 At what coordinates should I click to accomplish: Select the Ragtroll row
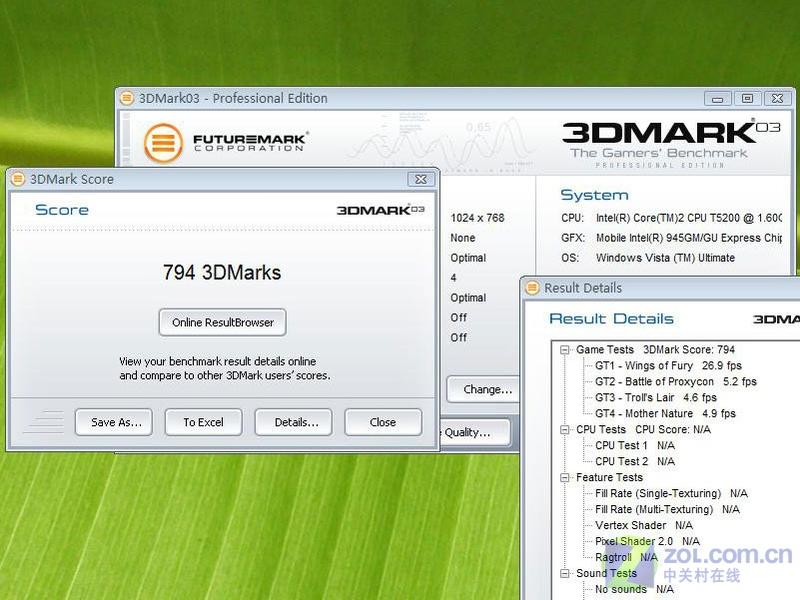tap(626, 557)
